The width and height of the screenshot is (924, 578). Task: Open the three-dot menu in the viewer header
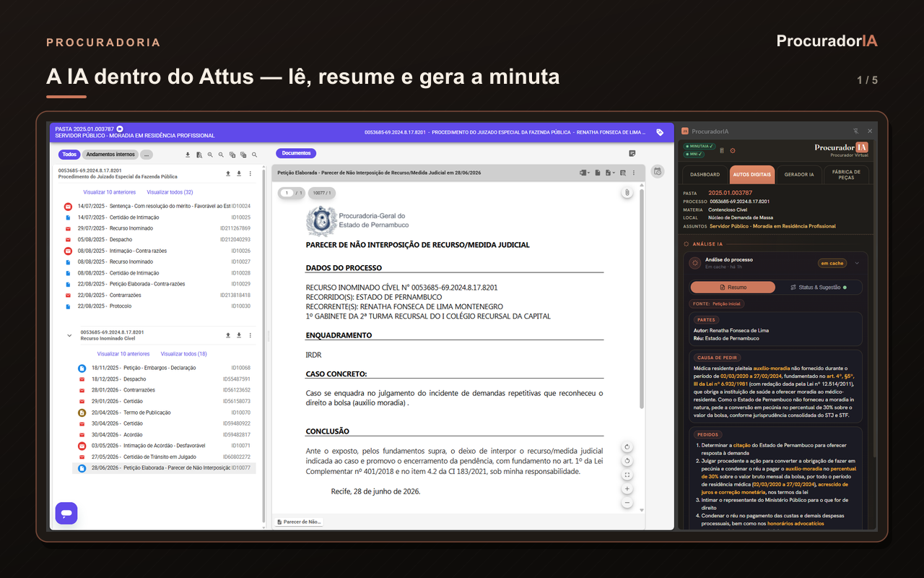coord(635,173)
